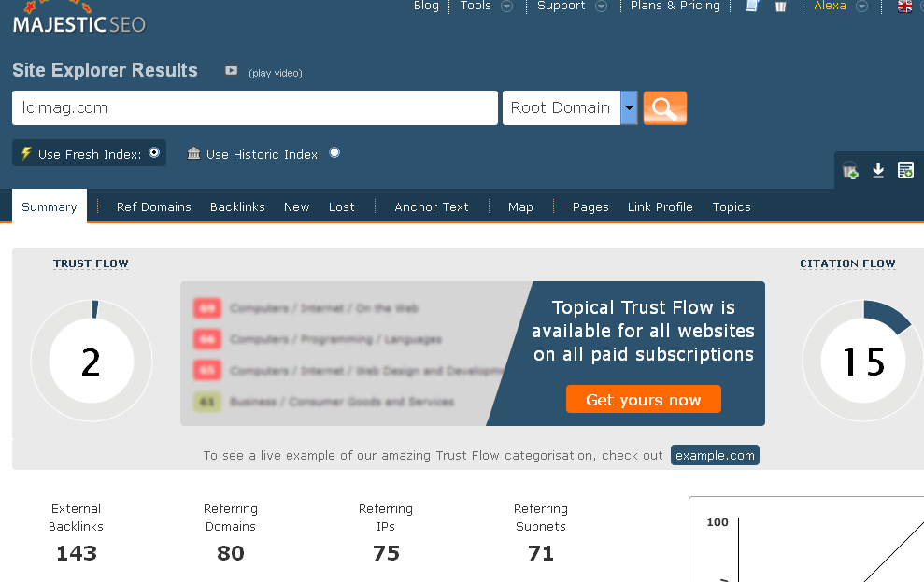The image size is (924, 582).
Task: Open the Topics tab
Action: 732,206
